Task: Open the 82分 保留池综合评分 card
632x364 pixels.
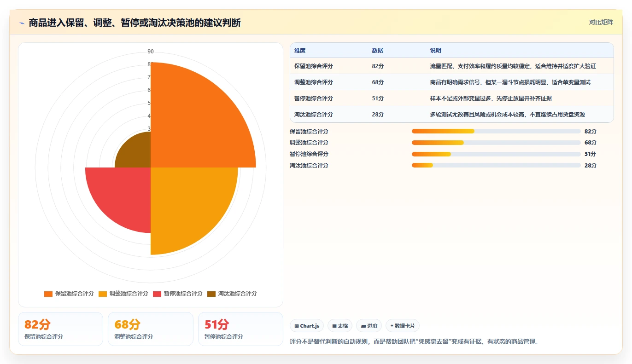Action: point(60,329)
